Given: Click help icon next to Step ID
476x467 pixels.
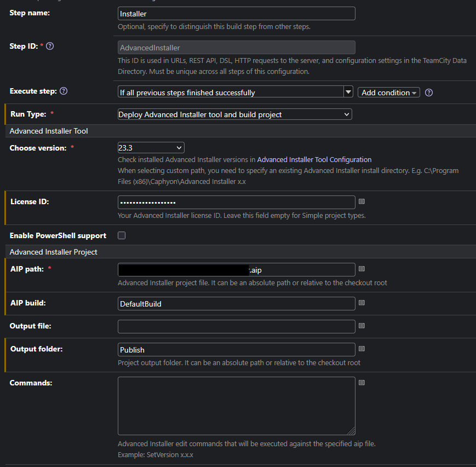Looking at the screenshot, I should pos(50,46).
